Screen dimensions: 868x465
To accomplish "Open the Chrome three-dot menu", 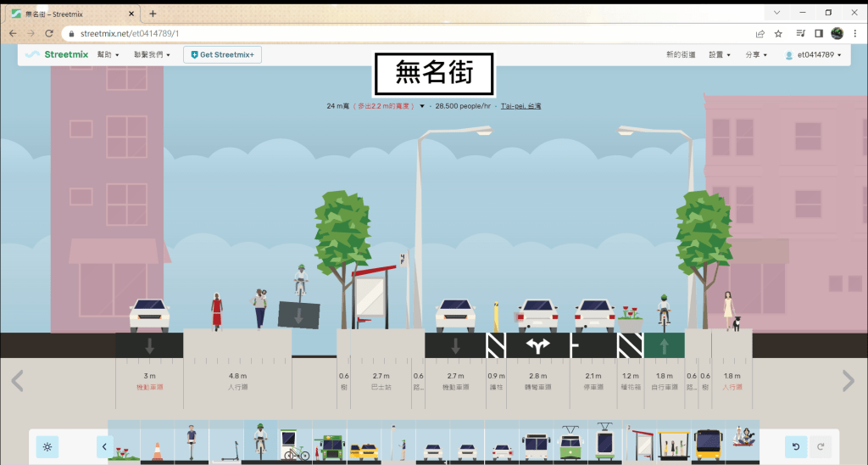I will pyautogui.click(x=855, y=34).
